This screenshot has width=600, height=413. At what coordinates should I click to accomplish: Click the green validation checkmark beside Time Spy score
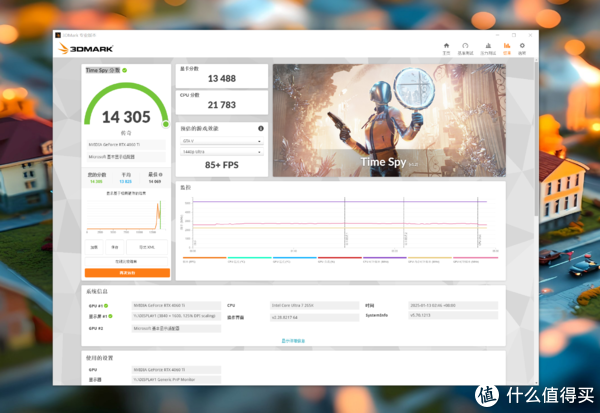(x=125, y=70)
